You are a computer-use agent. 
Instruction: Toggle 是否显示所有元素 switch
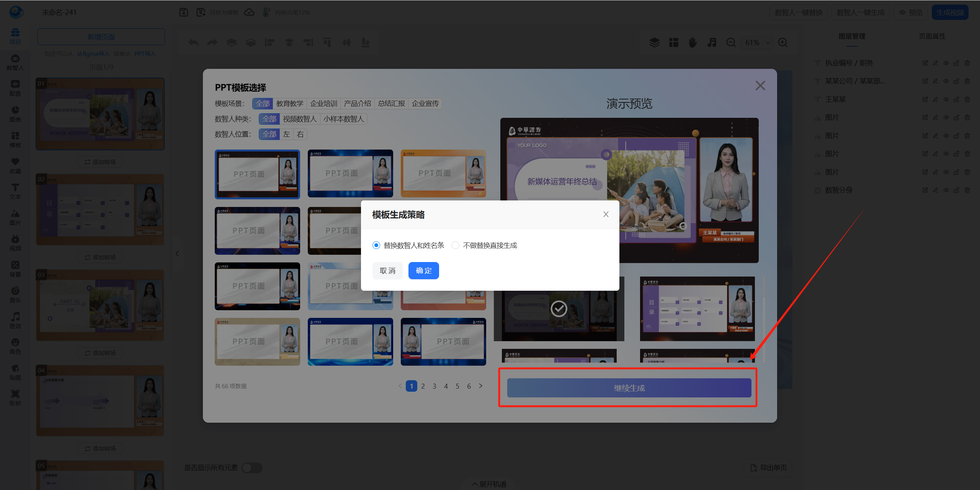tap(252, 467)
